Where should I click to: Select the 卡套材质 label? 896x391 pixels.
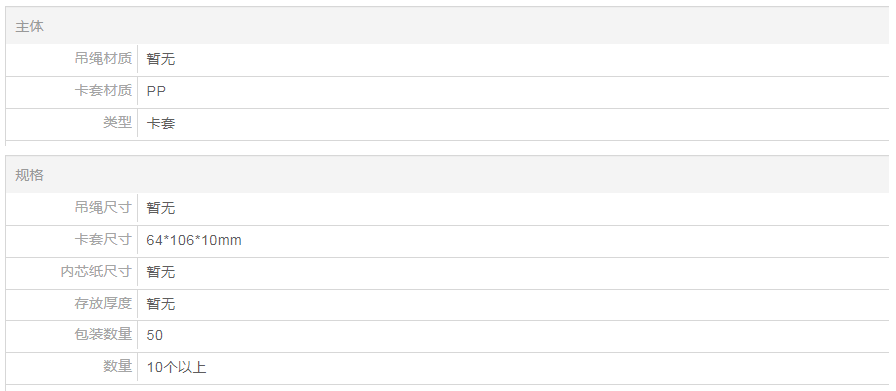tap(103, 90)
